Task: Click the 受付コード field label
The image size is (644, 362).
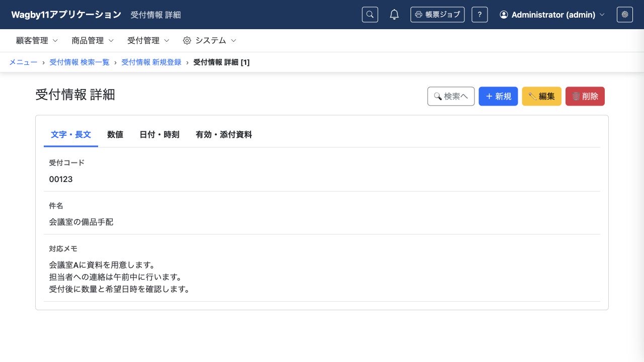Action: point(66,163)
